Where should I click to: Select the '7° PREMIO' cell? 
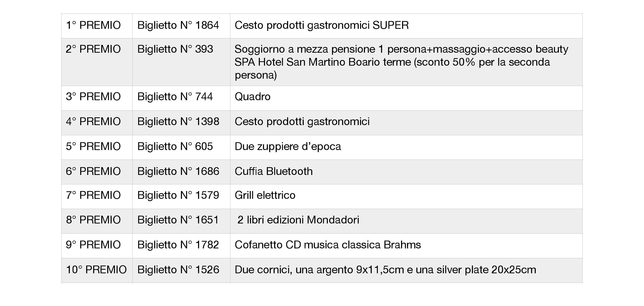tap(93, 195)
